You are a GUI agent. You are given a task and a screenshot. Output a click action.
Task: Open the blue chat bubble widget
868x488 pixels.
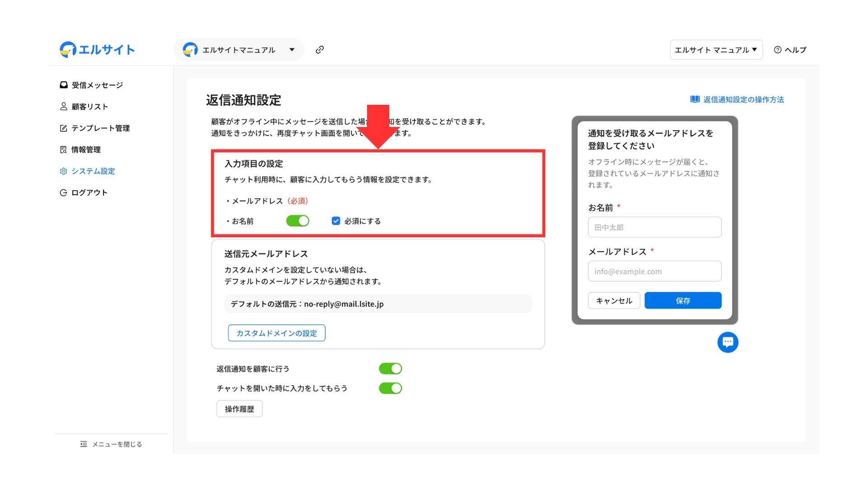(727, 342)
